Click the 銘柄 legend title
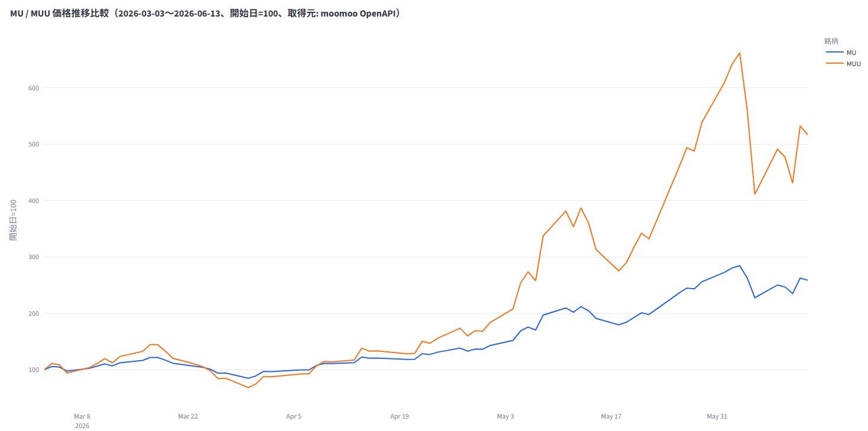Image resolution: width=868 pixels, height=431 pixels. [831, 41]
